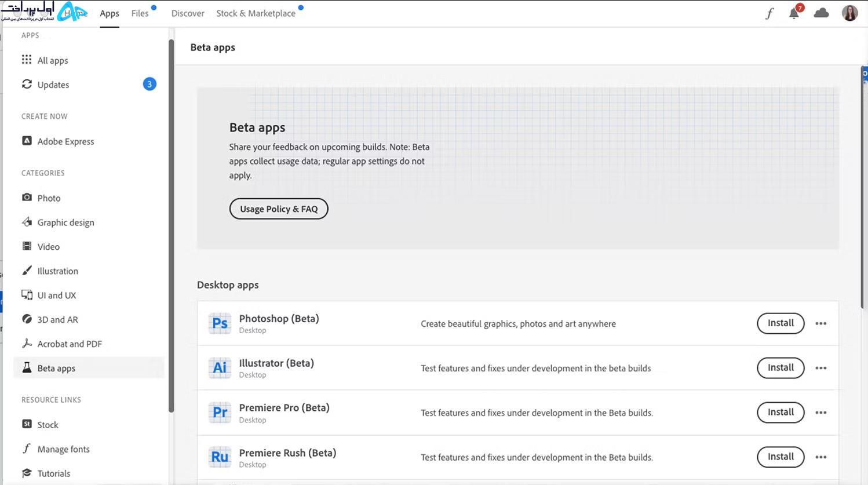Select Photo category label
This screenshot has width=868, height=485.
click(x=49, y=198)
